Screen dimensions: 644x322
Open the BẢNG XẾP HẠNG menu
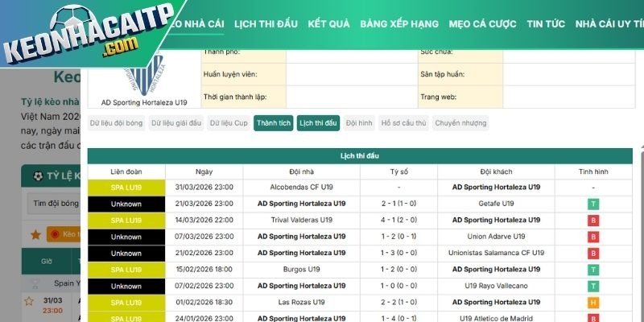(x=399, y=23)
